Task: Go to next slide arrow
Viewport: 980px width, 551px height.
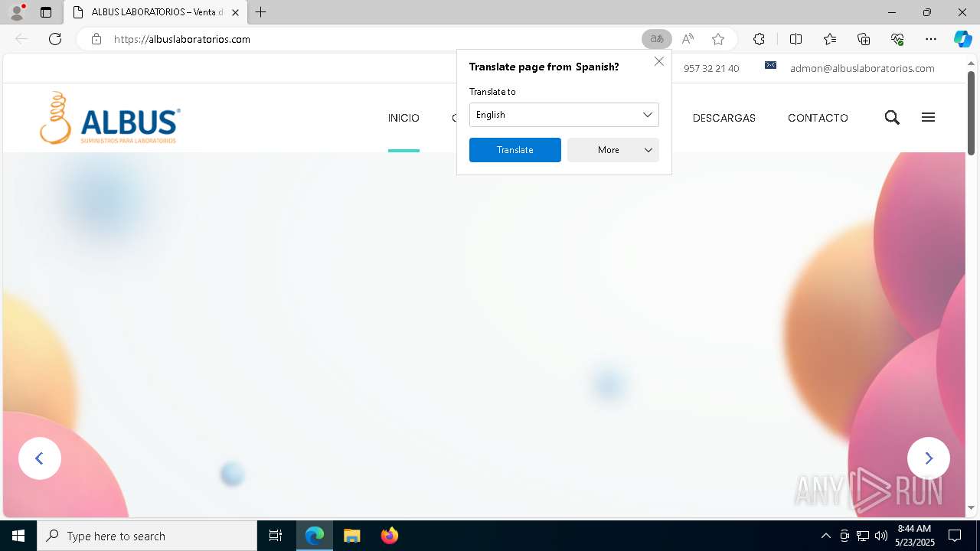Action: pos(929,458)
